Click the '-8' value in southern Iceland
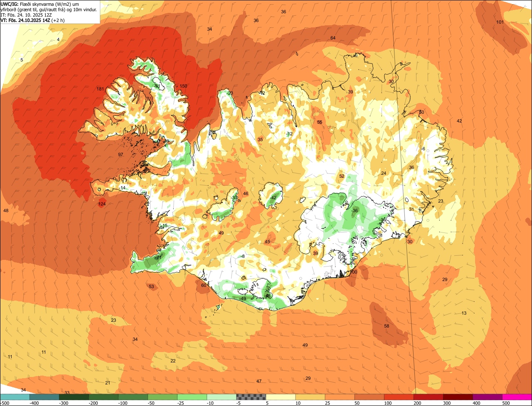Screen dimensions: 532x406 click(x=243, y=257)
